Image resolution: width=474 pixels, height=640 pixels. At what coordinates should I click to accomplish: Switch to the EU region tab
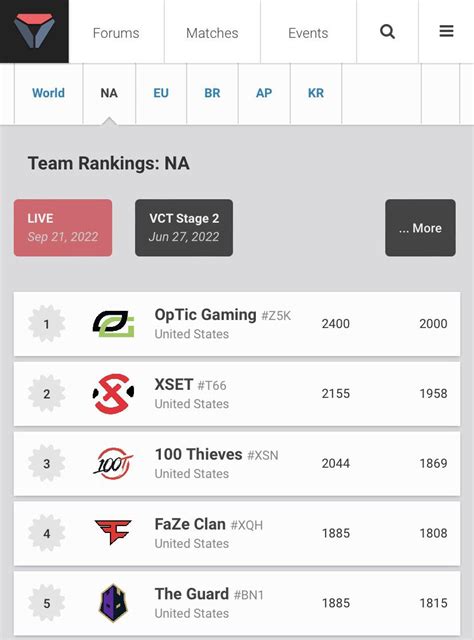pyautogui.click(x=161, y=93)
